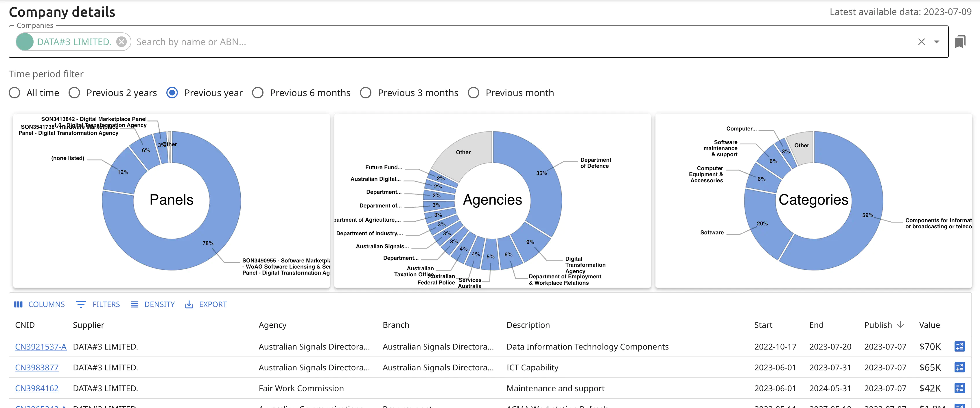980x408 pixels.
Task: Click calculator icon for the $42K row
Action: pyautogui.click(x=959, y=388)
